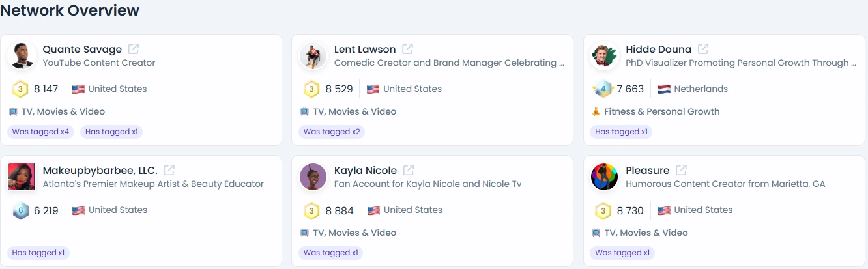Screen dimensions: 868x269
Task: Click follower count 8 529
Action: pos(339,89)
